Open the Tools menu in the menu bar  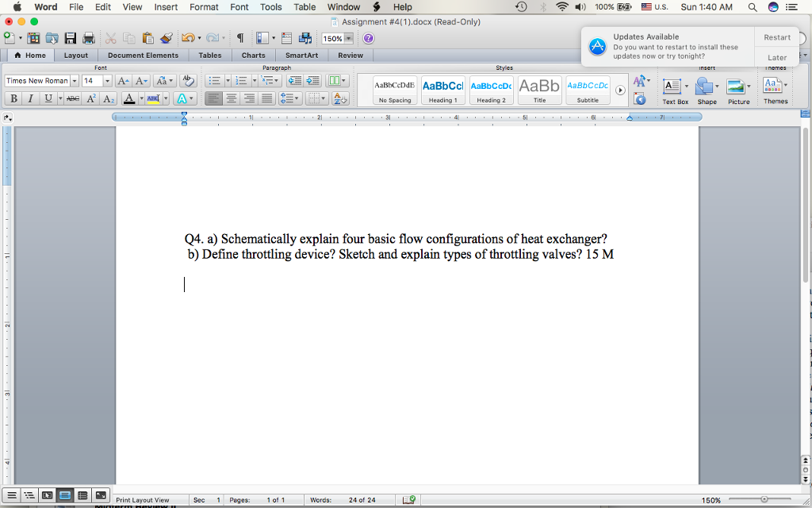pos(270,6)
